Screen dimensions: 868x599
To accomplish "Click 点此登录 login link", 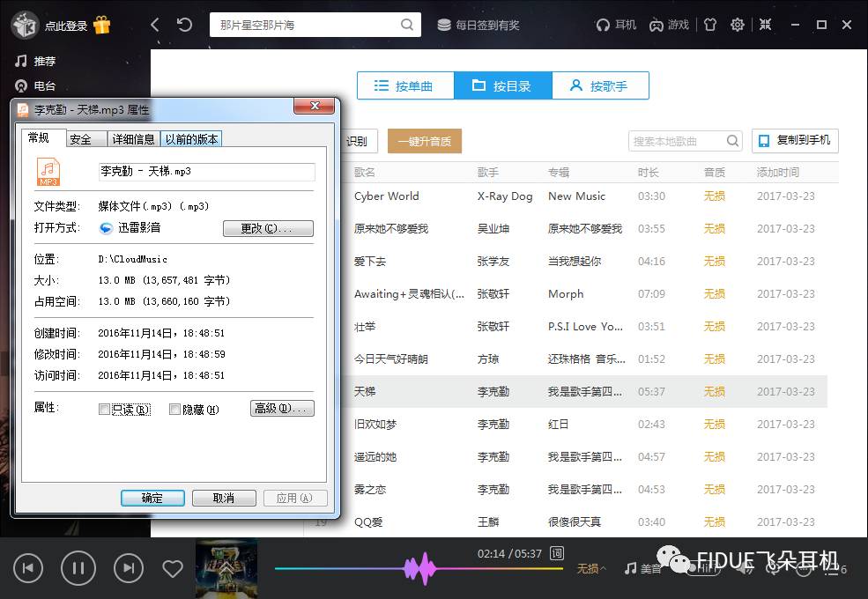I will pyautogui.click(x=66, y=26).
